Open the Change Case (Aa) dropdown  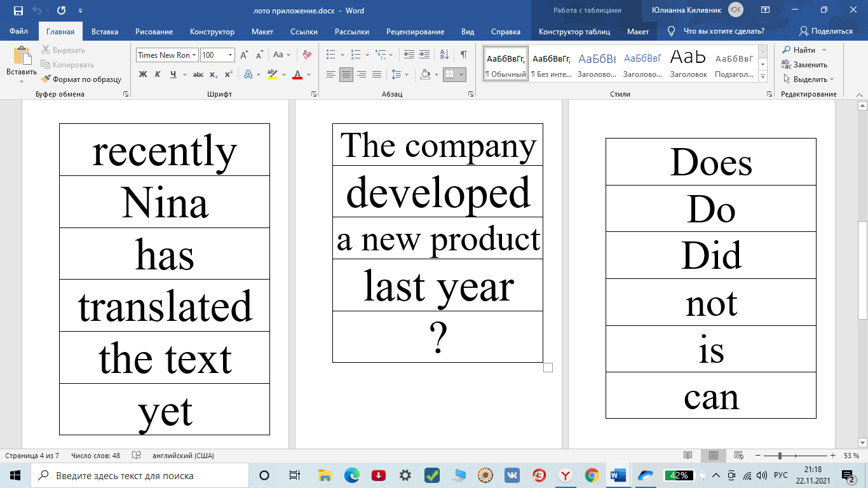pos(281,55)
